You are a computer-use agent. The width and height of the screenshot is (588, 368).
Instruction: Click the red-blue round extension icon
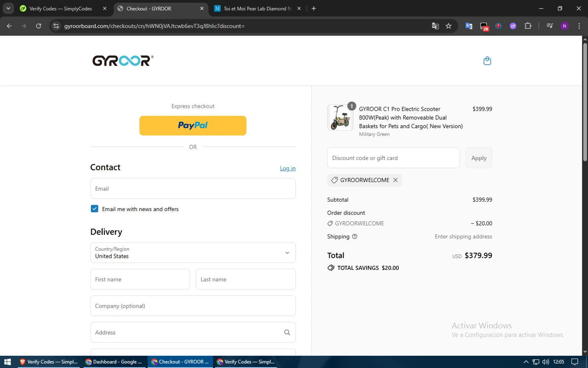point(498,26)
